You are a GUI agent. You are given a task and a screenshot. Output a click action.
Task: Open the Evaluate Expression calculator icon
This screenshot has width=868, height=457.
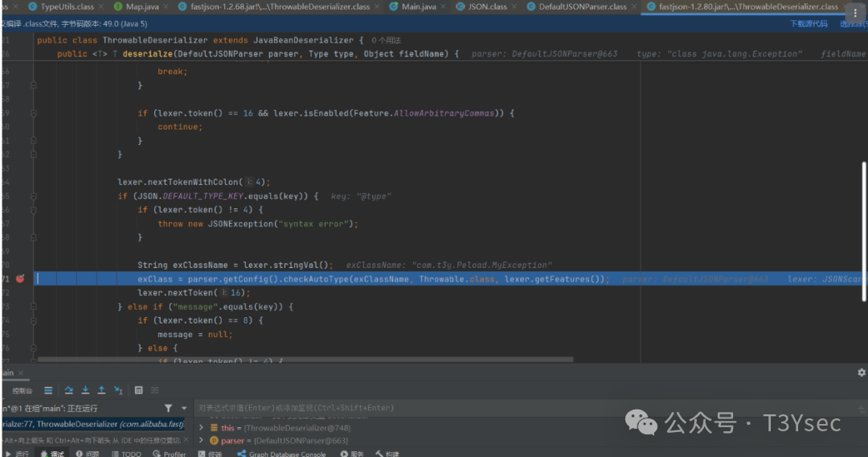pyautogui.click(x=139, y=390)
